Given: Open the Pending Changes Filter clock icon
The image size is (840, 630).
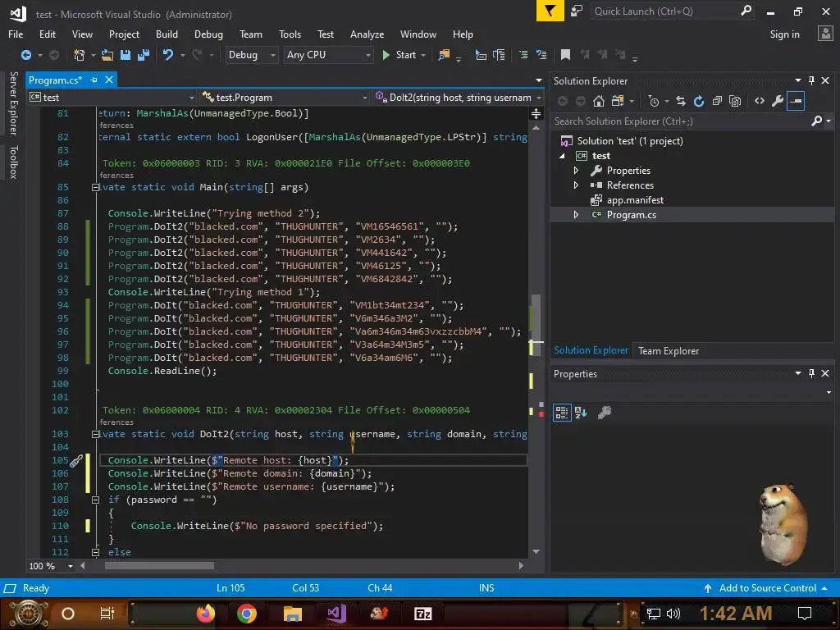Looking at the screenshot, I should (x=654, y=101).
